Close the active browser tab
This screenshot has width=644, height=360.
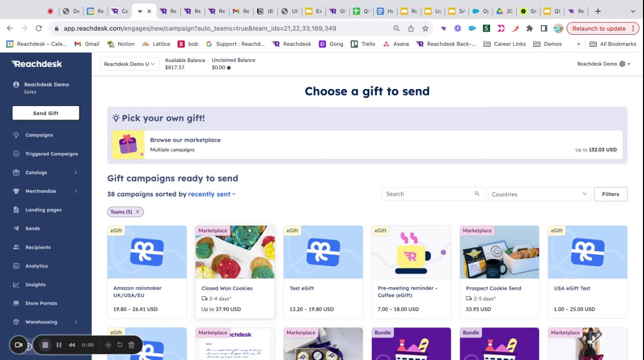pos(149,11)
